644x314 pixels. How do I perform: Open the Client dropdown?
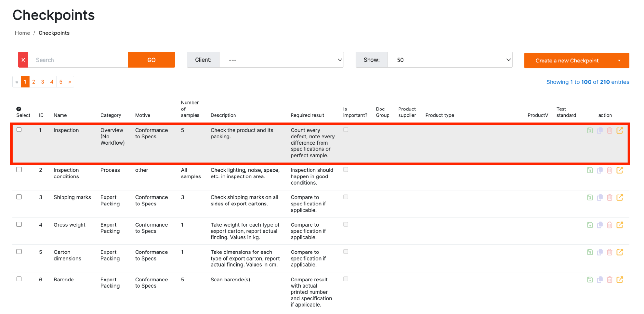tap(281, 60)
